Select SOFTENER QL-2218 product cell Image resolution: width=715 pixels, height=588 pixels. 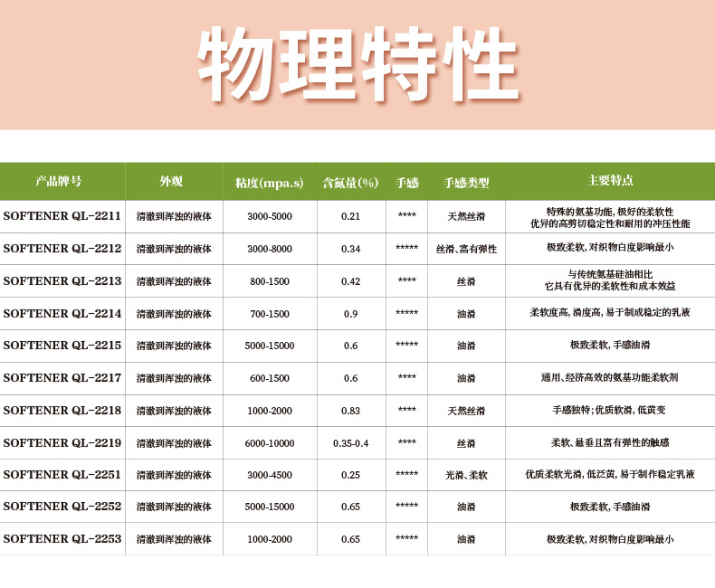point(62,410)
